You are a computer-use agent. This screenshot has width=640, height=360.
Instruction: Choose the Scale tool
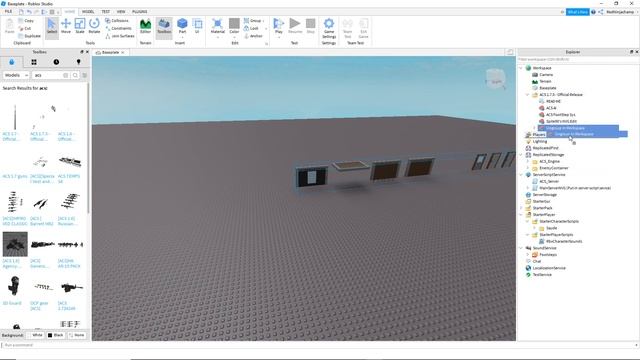point(80,27)
